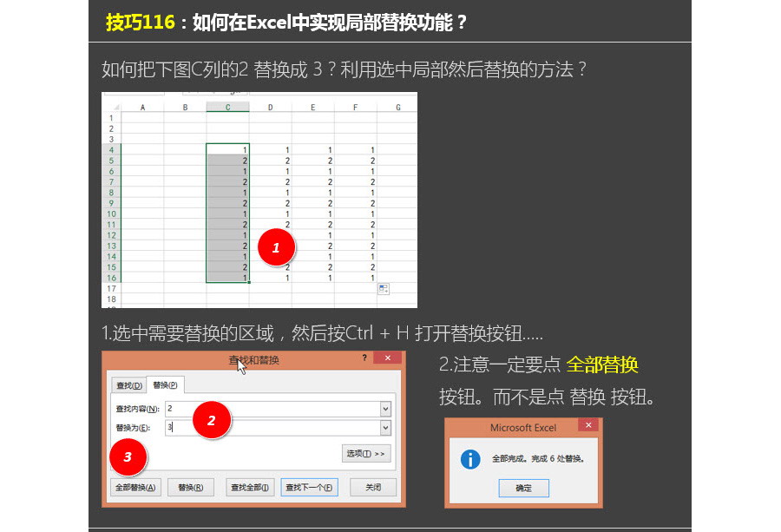Click the Find what (查找内容) input field
The width and height of the screenshot is (781, 532).
coord(273,409)
